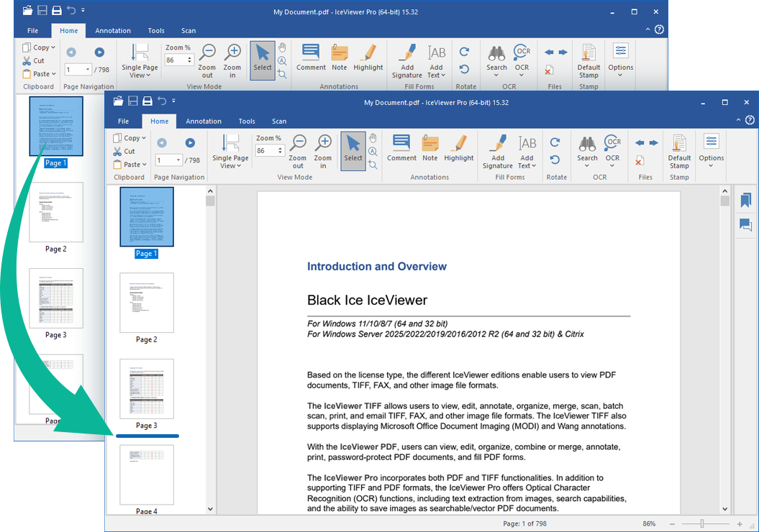Open quick access customize arrow in front window
Screen dimensions: 759x532
tap(173, 101)
